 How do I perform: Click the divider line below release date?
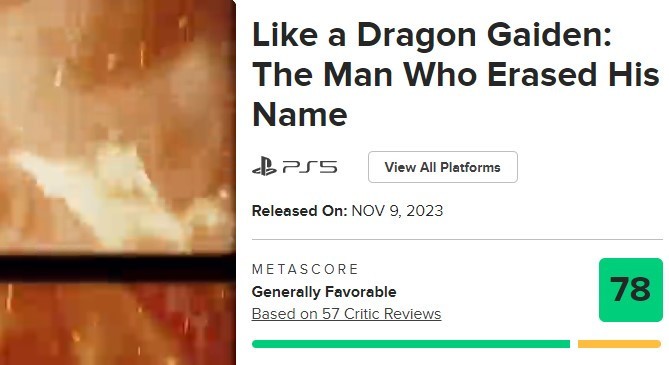tap(457, 239)
